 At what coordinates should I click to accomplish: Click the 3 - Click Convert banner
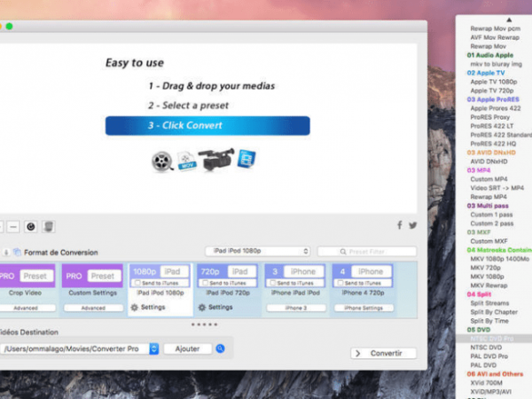tap(207, 126)
